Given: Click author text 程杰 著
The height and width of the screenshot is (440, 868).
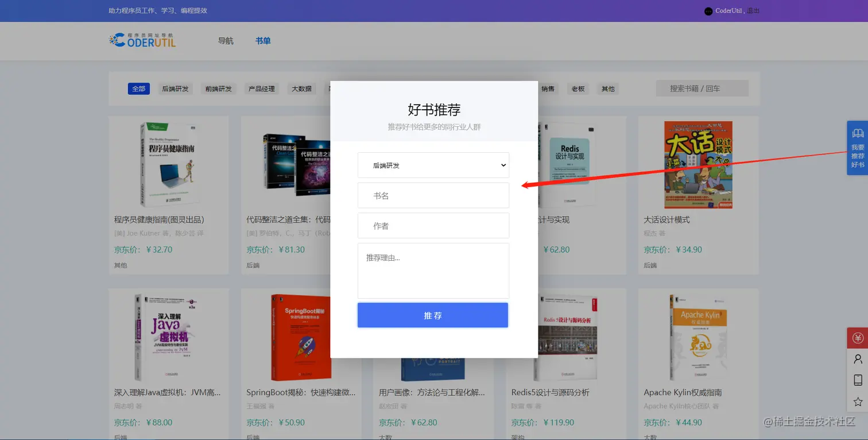Looking at the screenshot, I should pos(654,233).
